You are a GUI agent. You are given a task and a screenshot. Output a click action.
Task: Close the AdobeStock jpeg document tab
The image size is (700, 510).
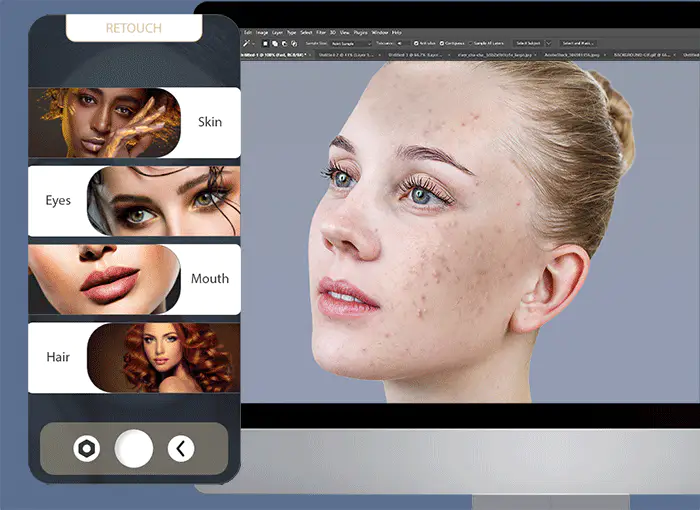click(605, 55)
